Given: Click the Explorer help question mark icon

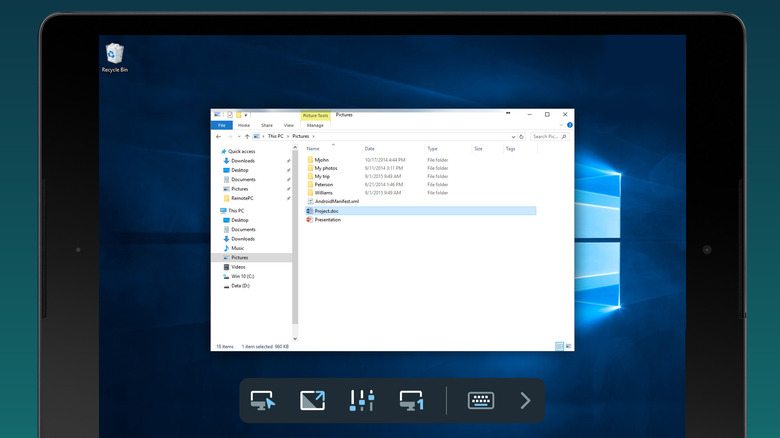Looking at the screenshot, I should click(569, 125).
